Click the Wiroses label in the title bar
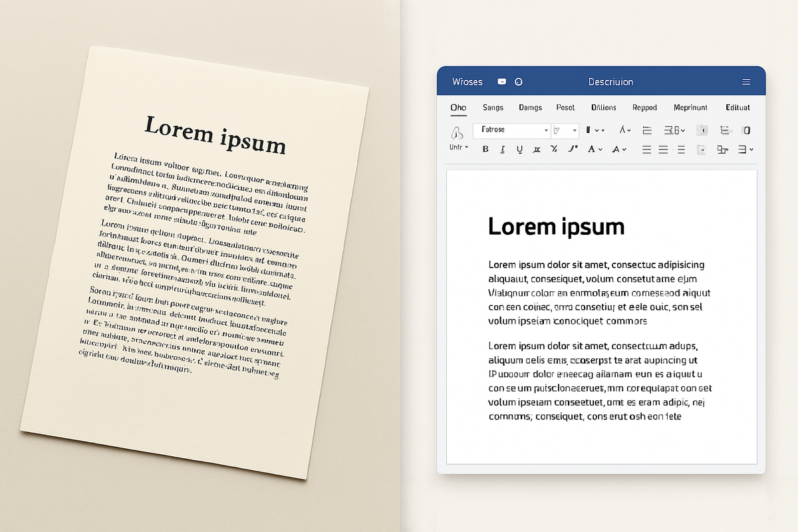 click(x=467, y=82)
